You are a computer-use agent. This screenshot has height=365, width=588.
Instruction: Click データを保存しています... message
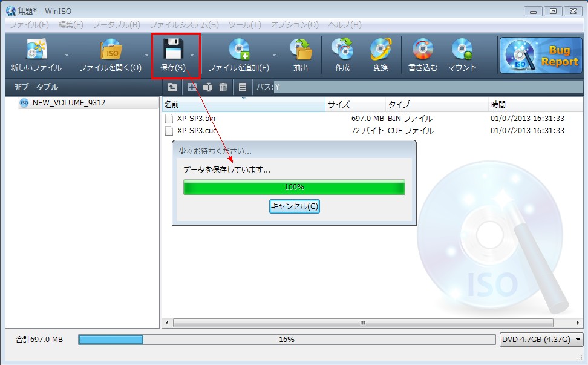[226, 170]
